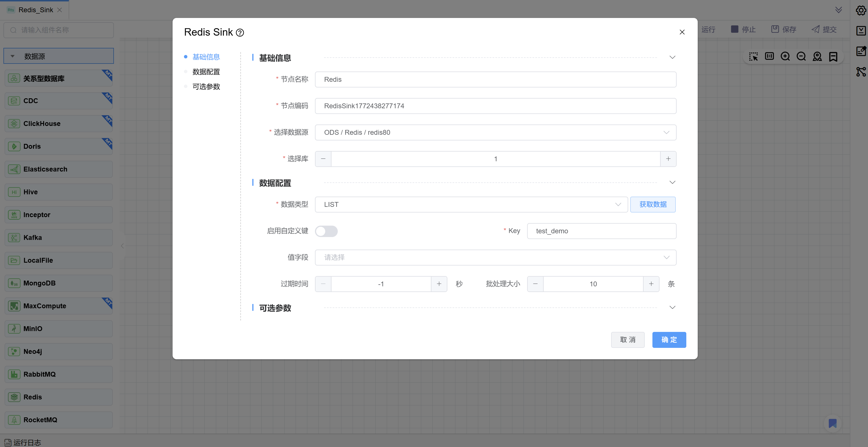Click the 确定 confirm button

pyautogui.click(x=669, y=340)
